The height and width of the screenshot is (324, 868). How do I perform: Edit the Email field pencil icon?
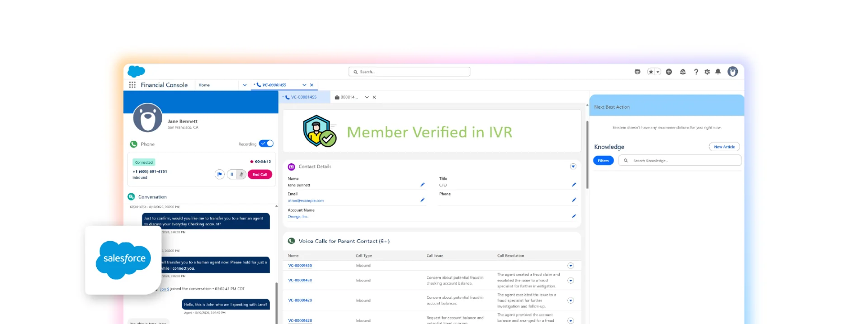pyautogui.click(x=422, y=200)
